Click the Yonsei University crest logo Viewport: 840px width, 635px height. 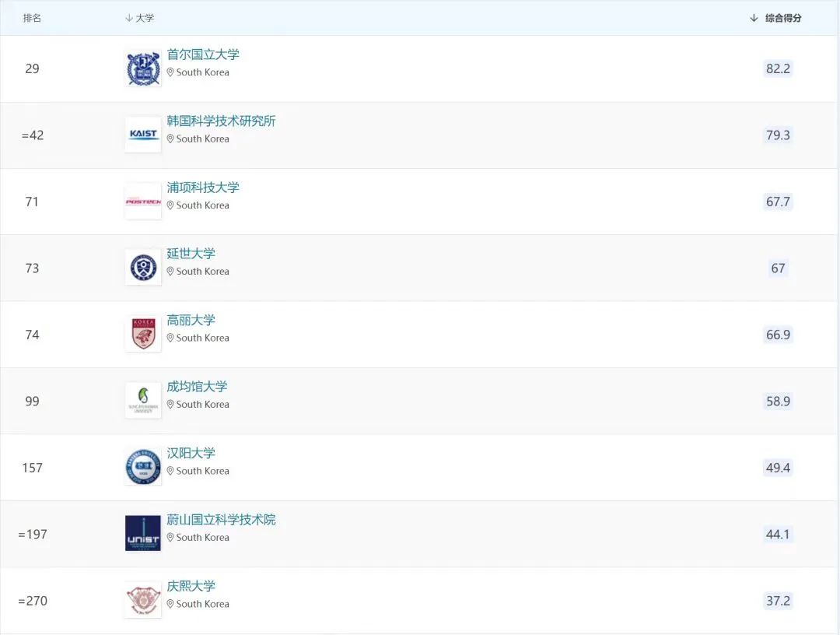(143, 268)
